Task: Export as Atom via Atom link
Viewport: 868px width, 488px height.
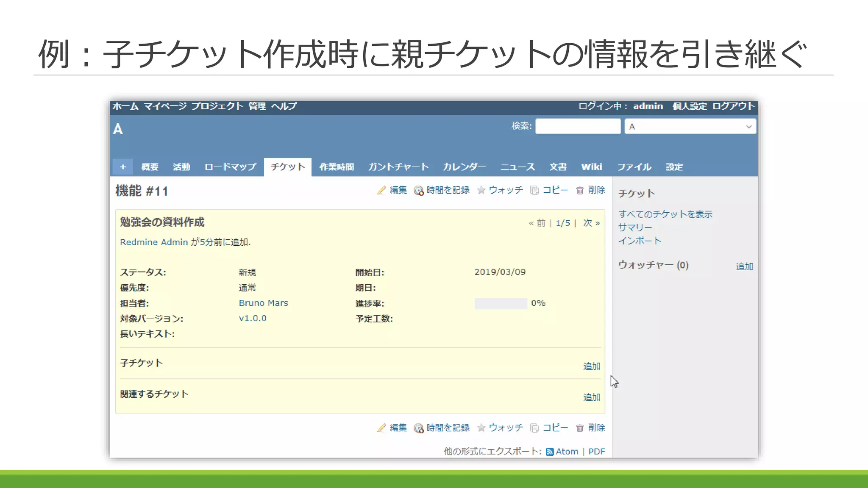Action: 567,452
